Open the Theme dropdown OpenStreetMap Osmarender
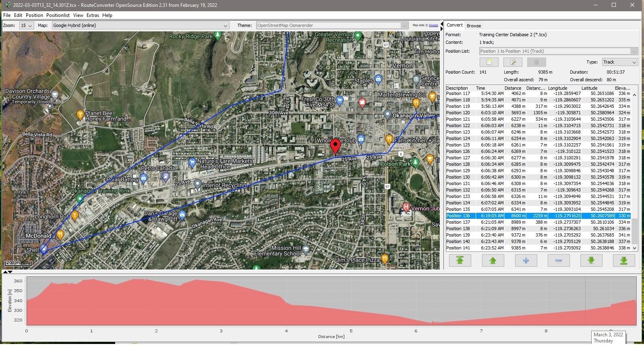 point(332,25)
